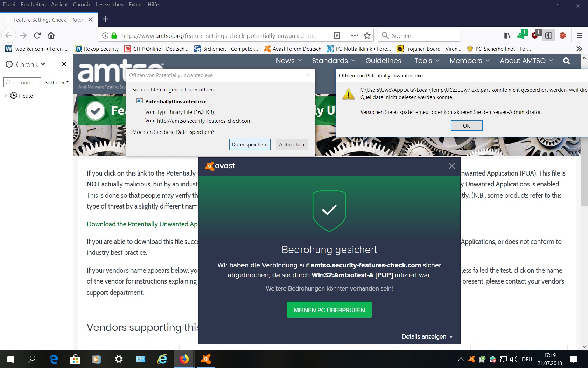
Task: Close the Avast threat popup
Action: 451,166
